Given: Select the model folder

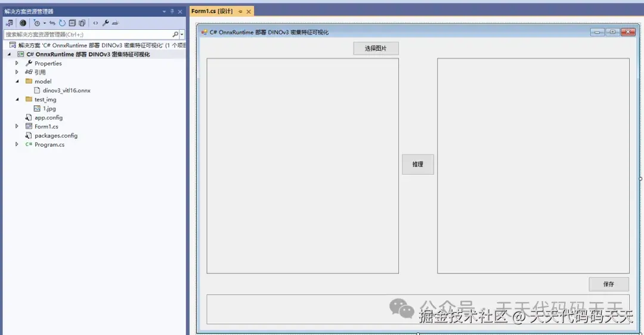Looking at the screenshot, I should tap(43, 81).
